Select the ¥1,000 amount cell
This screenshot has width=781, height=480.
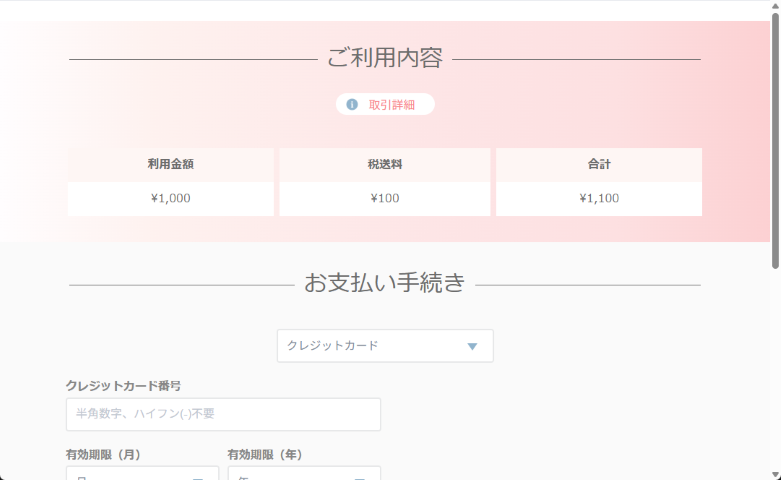coord(171,198)
